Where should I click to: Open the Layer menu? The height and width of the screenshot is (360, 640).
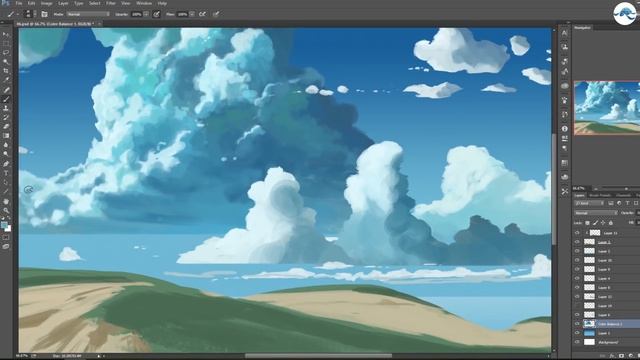[x=63, y=3]
